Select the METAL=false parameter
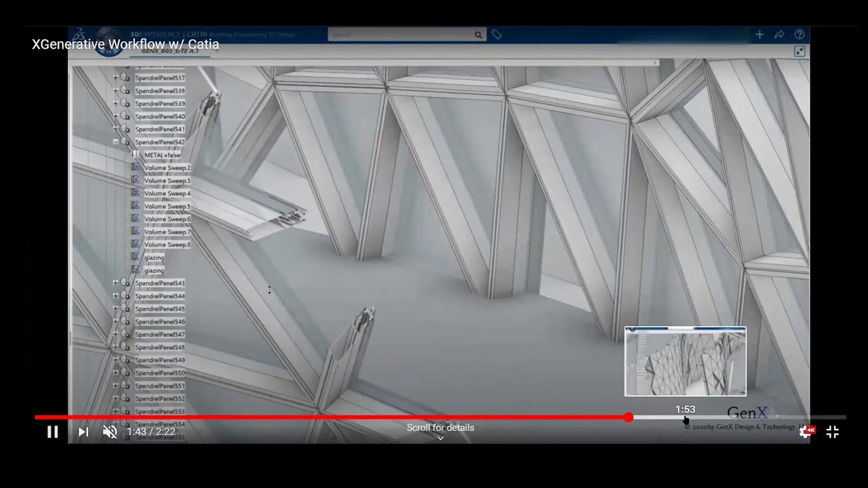868x488 pixels. 162,155
